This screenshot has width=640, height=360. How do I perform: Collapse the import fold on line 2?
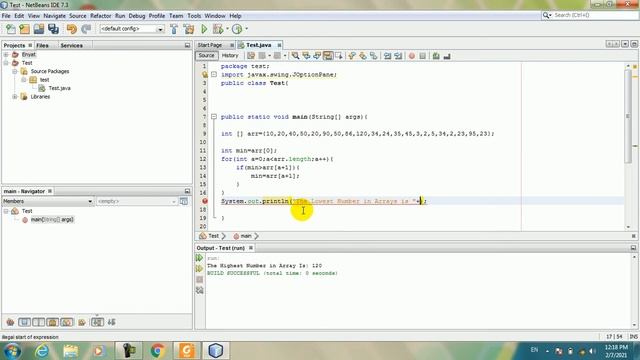pyautogui.click(x=214, y=75)
